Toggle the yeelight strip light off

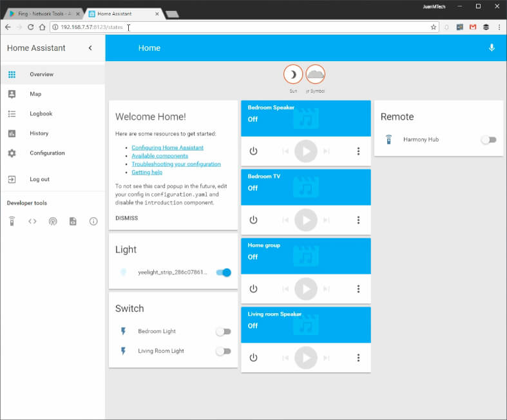coord(224,272)
